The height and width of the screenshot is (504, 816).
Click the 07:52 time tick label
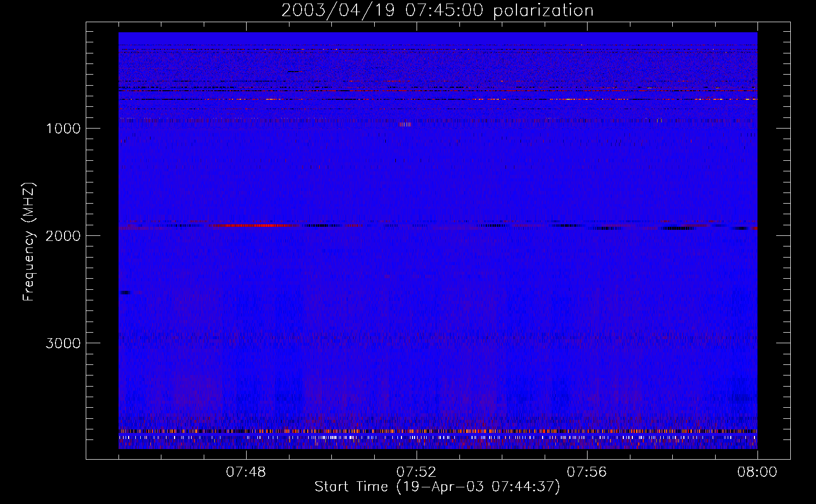(x=417, y=472)
